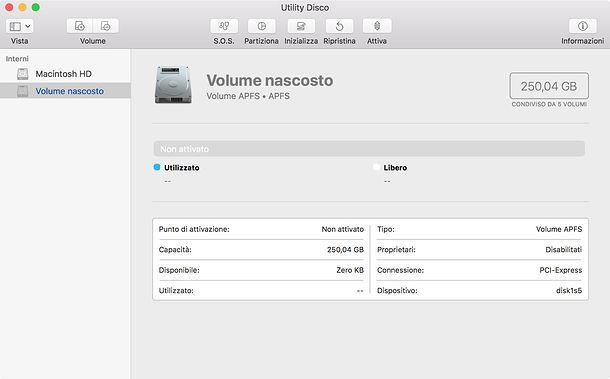Click the Capacità value '250,04 GB'
The height and width of the screenshot is (379, 610).
click(x=345, y=249)
